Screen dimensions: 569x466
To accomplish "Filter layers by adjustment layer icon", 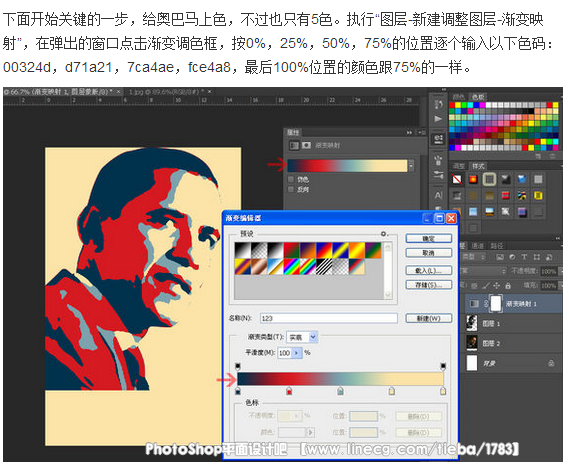I will tap(512, 257).
